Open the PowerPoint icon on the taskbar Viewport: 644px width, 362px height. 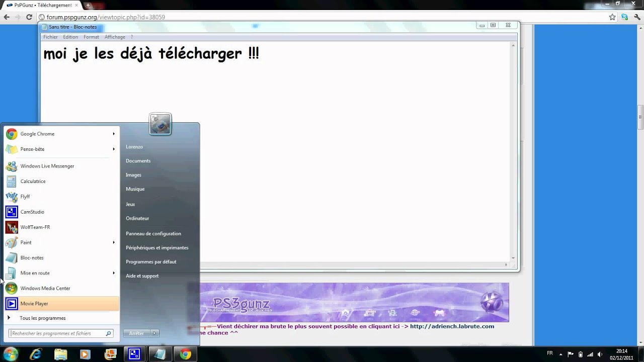click(x=110, y=354)
